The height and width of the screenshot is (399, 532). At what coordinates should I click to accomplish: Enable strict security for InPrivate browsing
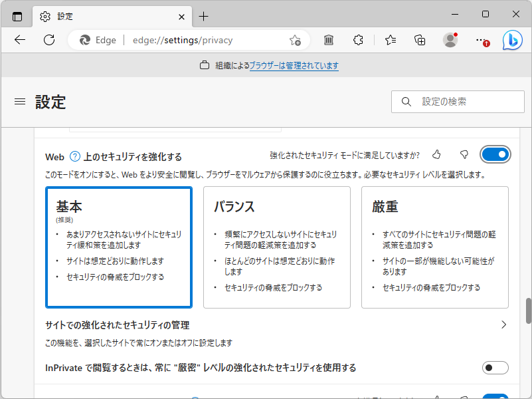tap(495, 367)
